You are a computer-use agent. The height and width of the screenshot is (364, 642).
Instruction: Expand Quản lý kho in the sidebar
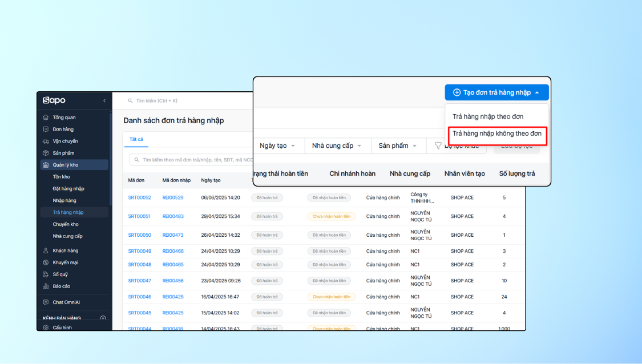75,165
